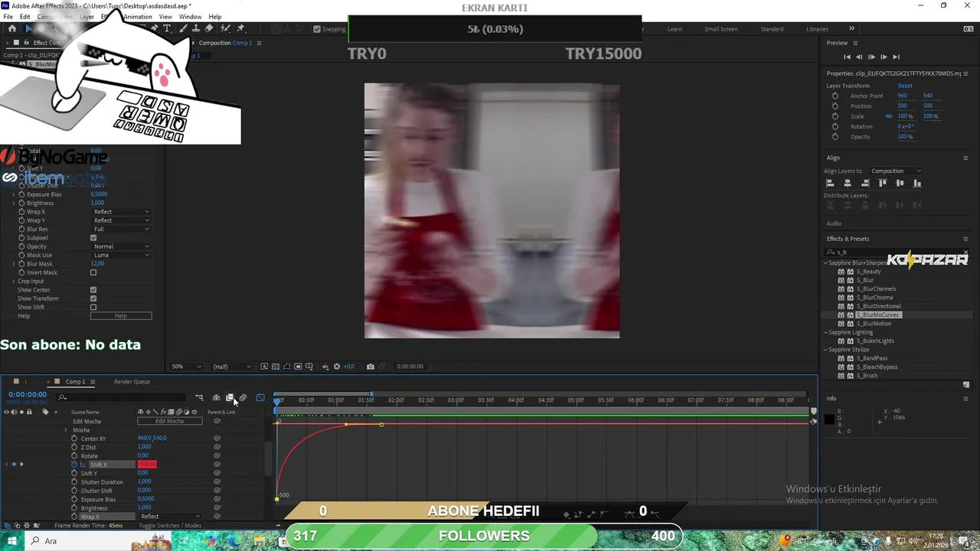Open the Blur Res dropdown
This screenshot has height=551, width=980.
(x=121, y=230)
